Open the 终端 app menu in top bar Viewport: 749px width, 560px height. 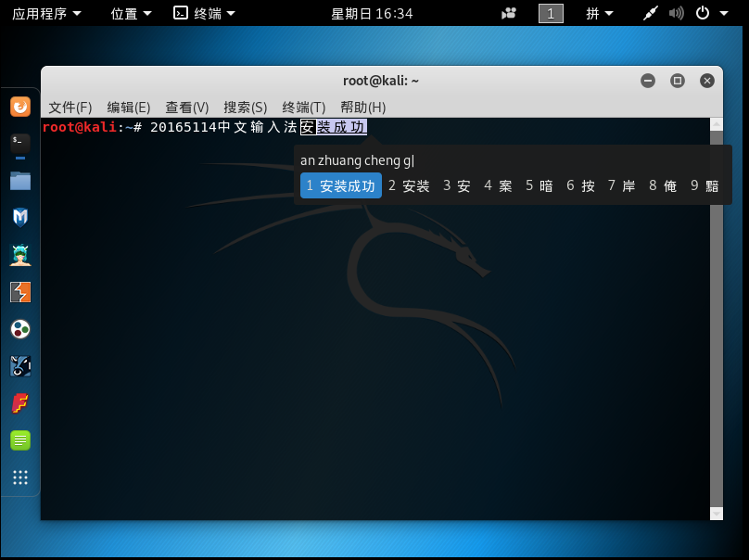click(204, 13)
